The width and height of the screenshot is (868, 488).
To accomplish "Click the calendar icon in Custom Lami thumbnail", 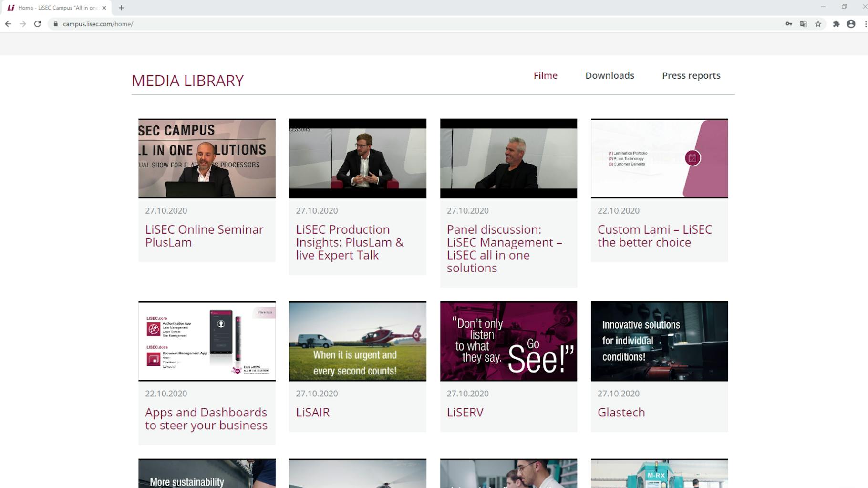I will pos(692,158).
